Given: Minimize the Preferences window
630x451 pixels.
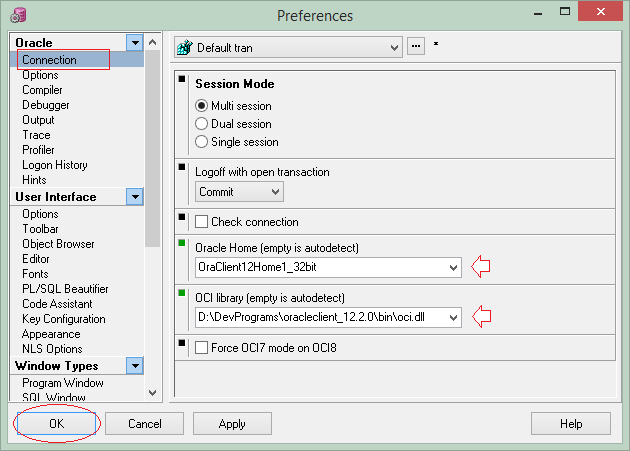Looking at the screenshot, I should [538, 12].
